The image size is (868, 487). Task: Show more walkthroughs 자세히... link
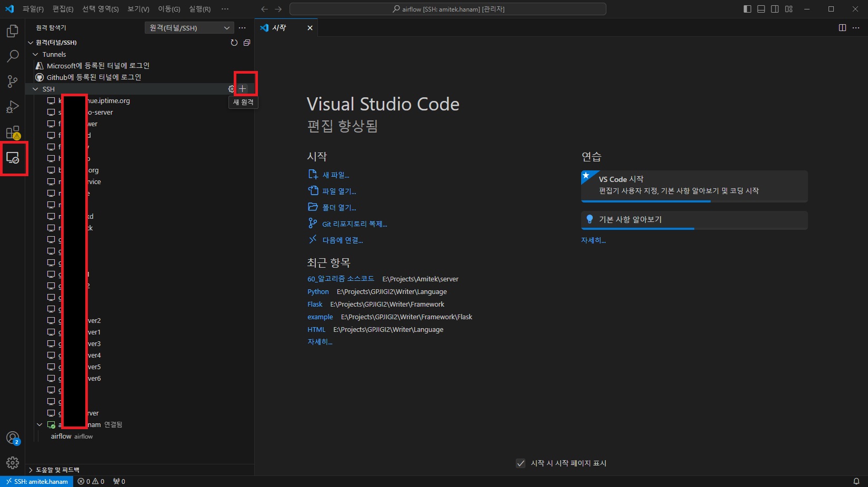pyautogui.click(x=593, y=240)
